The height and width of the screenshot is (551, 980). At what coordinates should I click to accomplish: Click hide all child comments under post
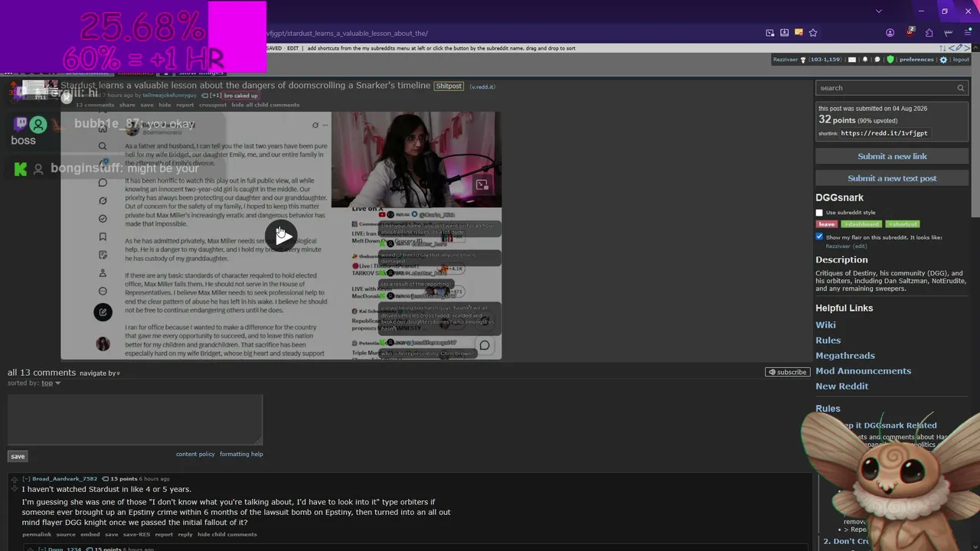pos(266,105)
